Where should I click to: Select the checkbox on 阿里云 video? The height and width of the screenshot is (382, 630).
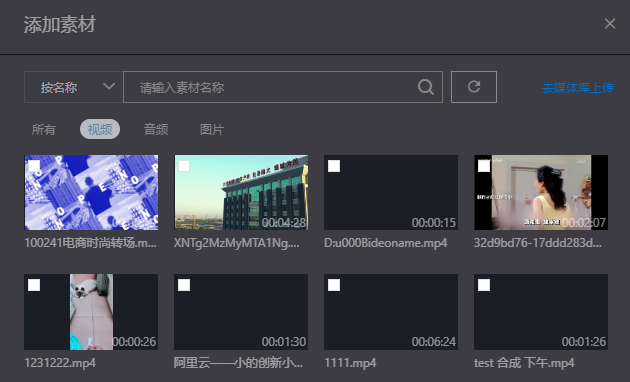coord(184,285)
